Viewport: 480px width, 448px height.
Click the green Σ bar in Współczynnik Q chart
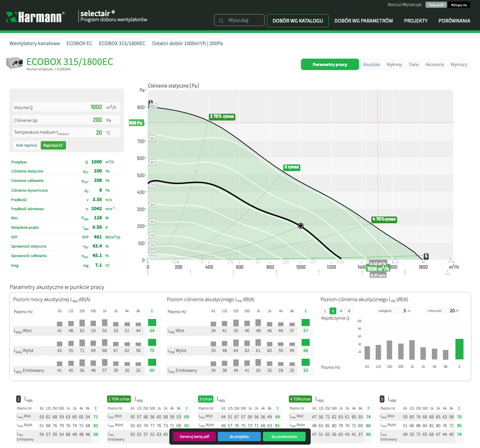point(459,349)
